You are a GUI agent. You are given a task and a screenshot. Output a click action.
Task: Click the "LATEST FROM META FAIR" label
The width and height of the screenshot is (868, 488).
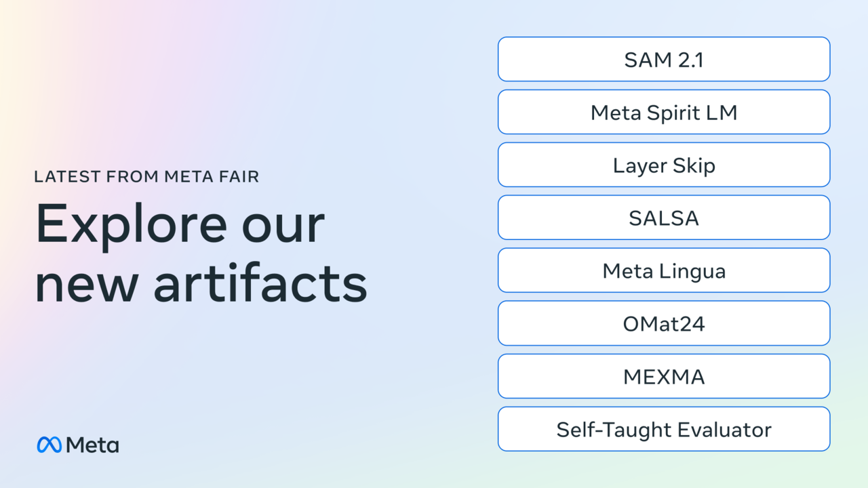click(x=146, y=177)
